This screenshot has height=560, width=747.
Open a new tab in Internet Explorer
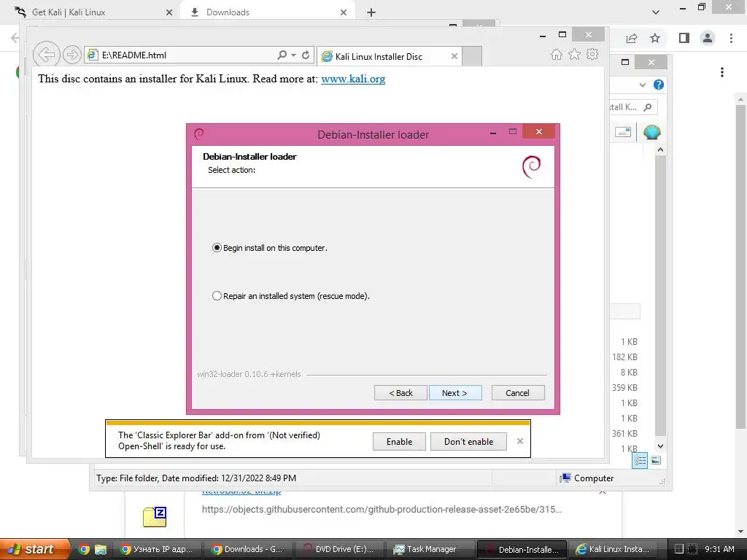(472, 56)
